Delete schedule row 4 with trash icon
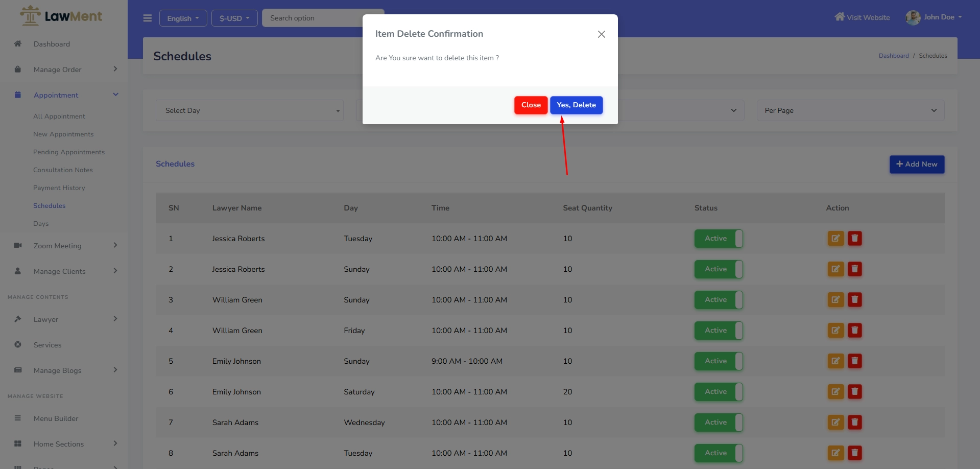Screen dimensions: 980x469 click(x=854, y=331)
